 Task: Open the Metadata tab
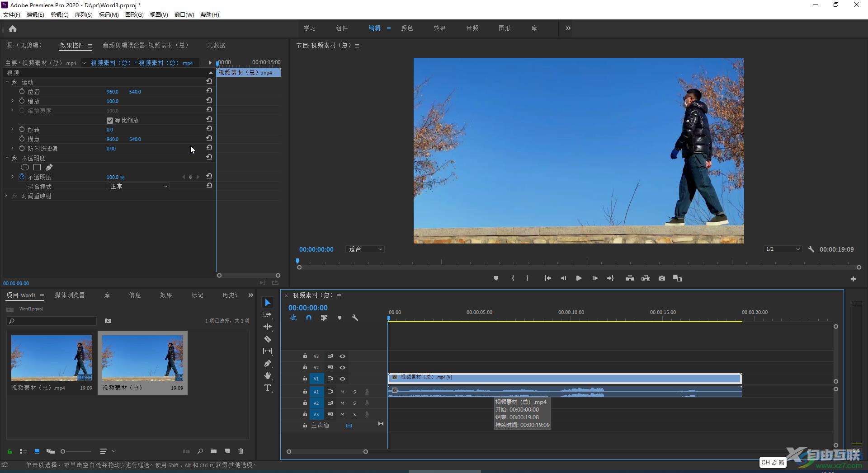pyautogui.click(x=216, y=45)
